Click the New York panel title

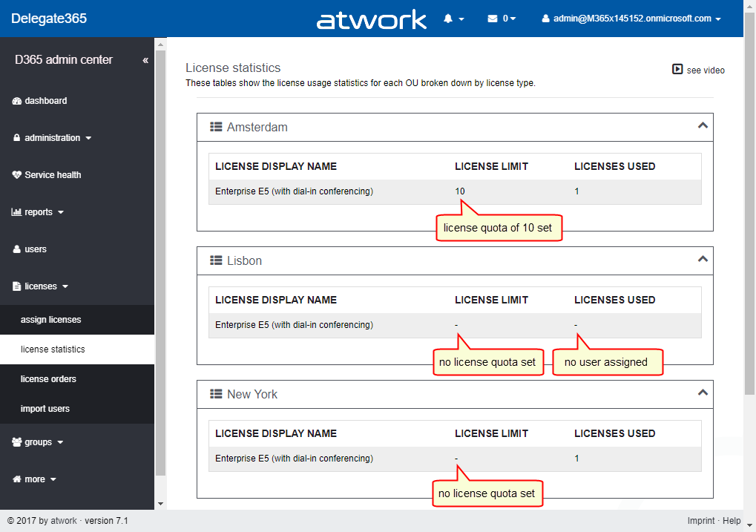pos(252,394)
